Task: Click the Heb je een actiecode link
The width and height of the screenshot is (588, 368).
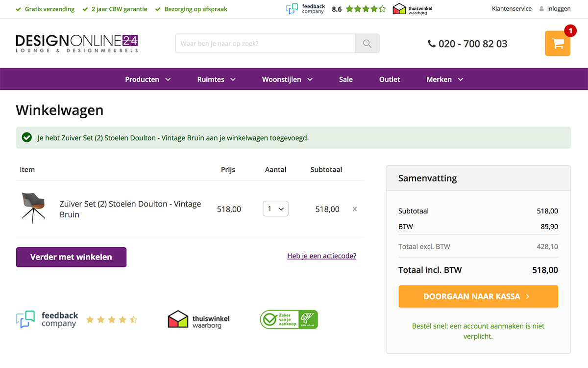Action: click(321, 256)
